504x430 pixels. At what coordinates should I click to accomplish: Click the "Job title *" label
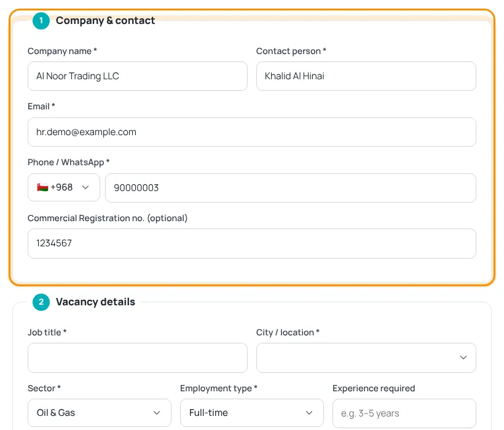pos(47,332)
